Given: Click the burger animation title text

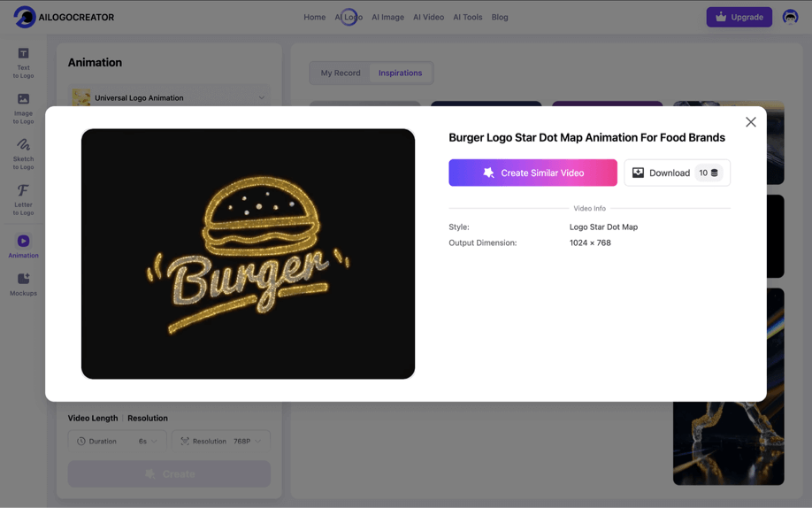Looking at the screenshot, I should point(586,137).
